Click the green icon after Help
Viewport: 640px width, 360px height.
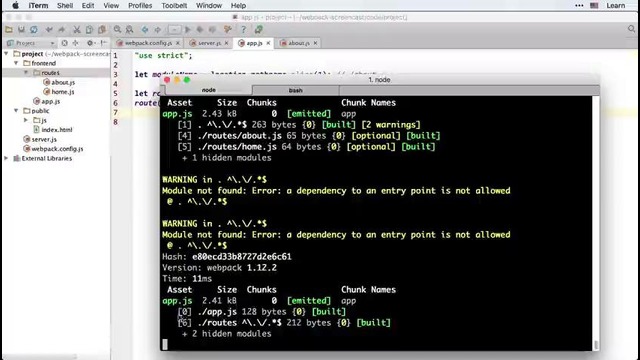coord(258,29)
